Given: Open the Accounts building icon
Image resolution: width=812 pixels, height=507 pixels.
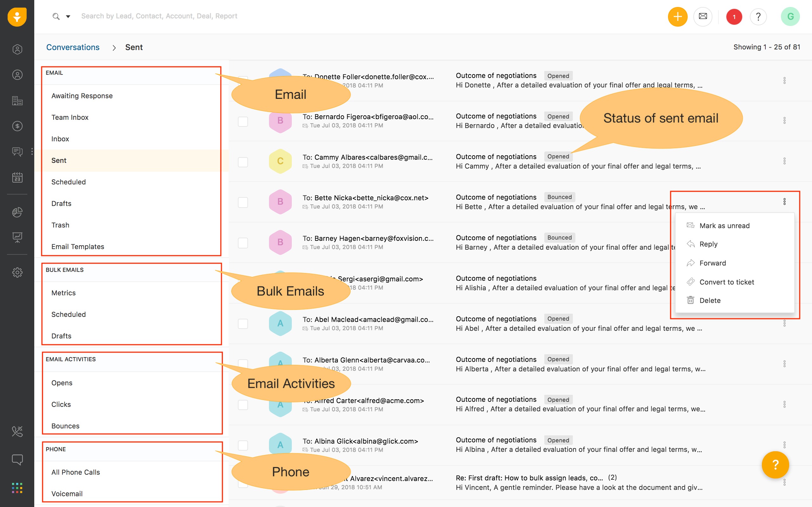Looking at the screenshot, I should click(17, 100).
